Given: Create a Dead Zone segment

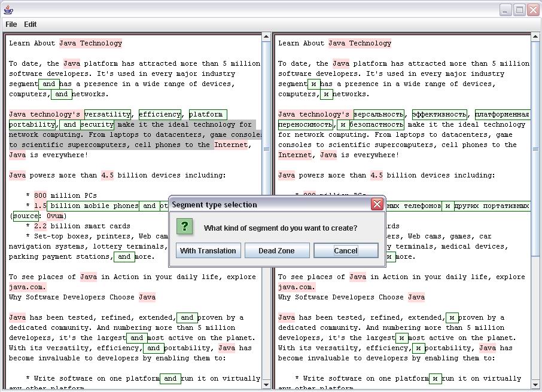Looking at the screenshot, I should click(x=277, y=250).
